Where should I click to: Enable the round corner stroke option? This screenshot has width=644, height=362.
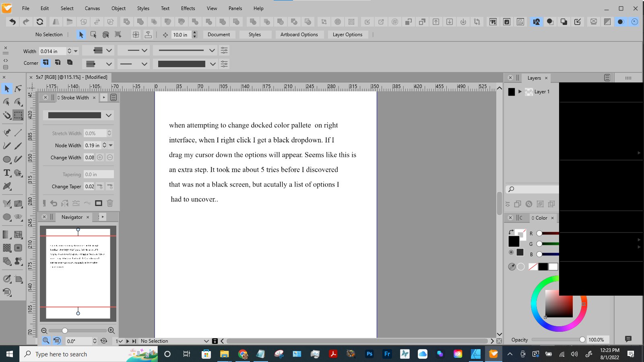coord(58,62)
